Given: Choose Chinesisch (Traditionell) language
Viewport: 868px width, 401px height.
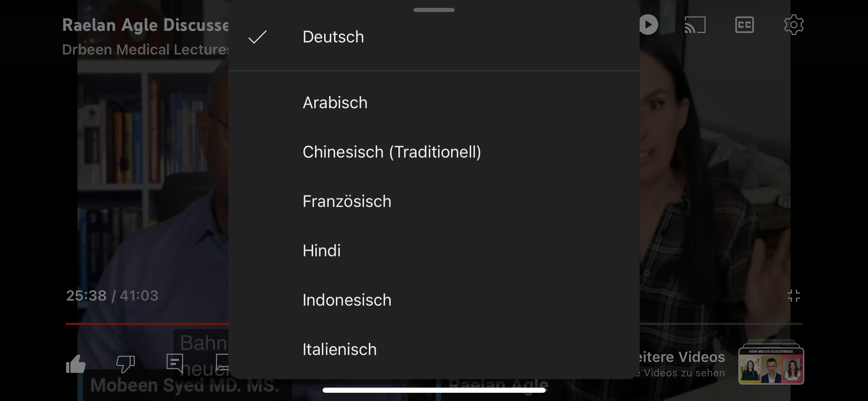Looking at the screenshot, I should tap(391, 152).
